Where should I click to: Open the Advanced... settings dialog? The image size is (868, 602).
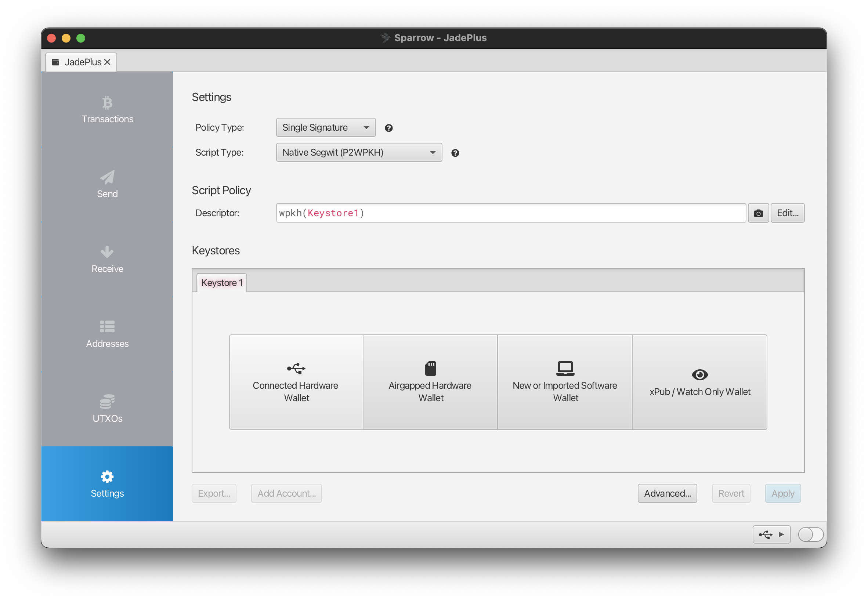[667, 493]
